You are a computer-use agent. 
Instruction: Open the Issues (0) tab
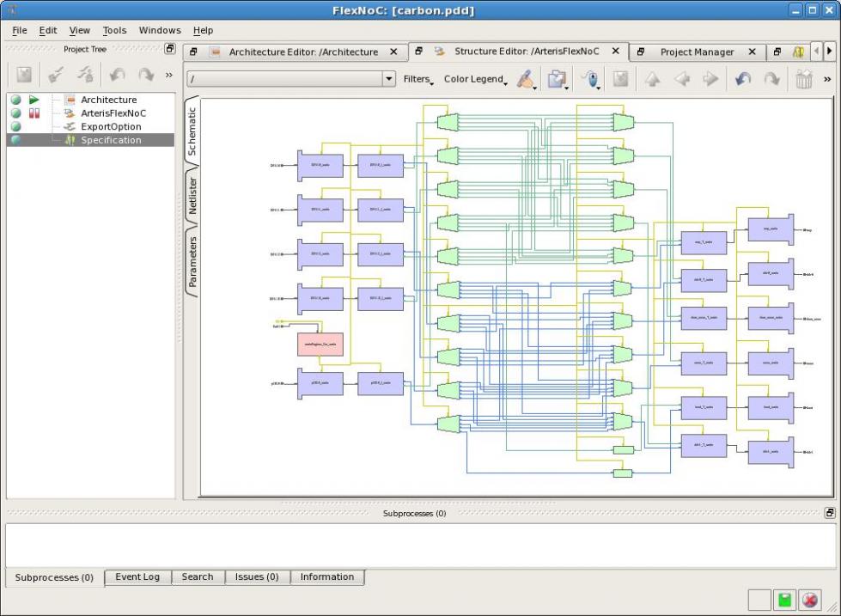click(257, 576)
